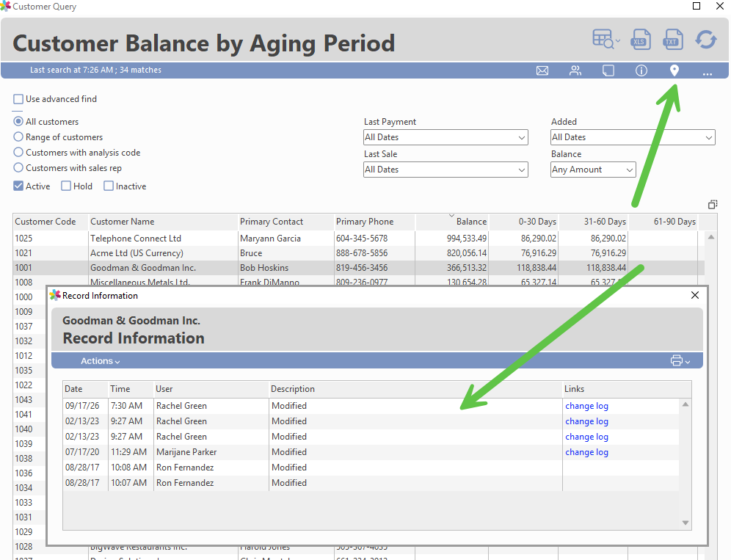Open the Added date dropdown
Viewport: 731px width, 560px height.
click(633, 137)
